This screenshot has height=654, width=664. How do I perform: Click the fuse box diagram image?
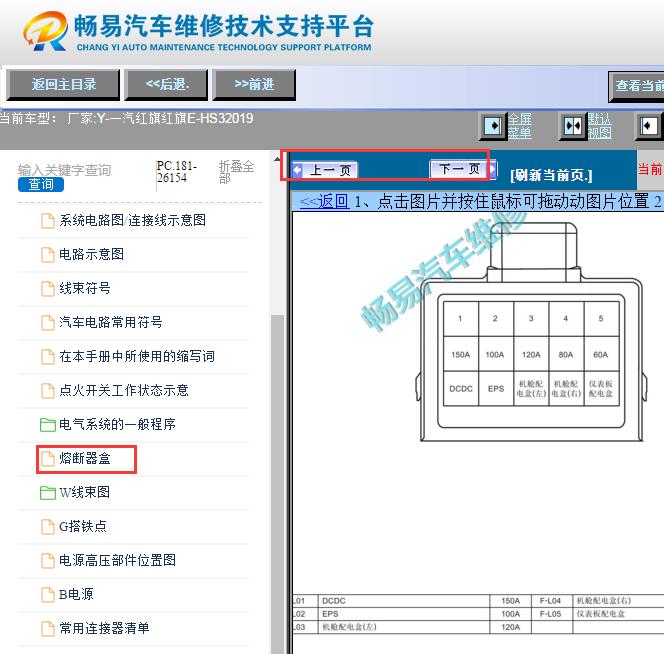click(532, 332)
